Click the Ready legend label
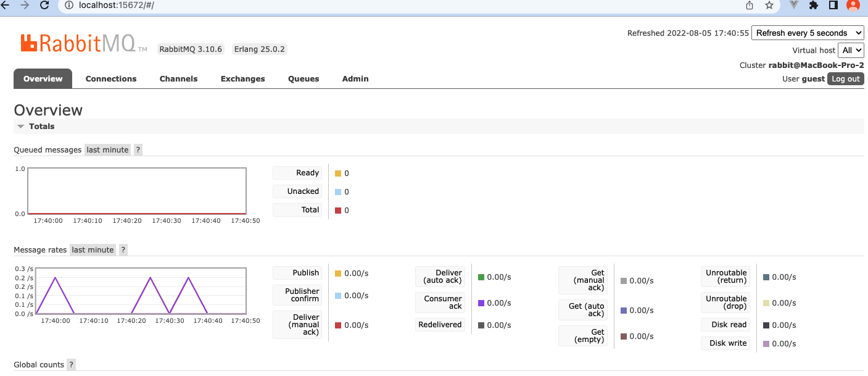 point(297,173)
